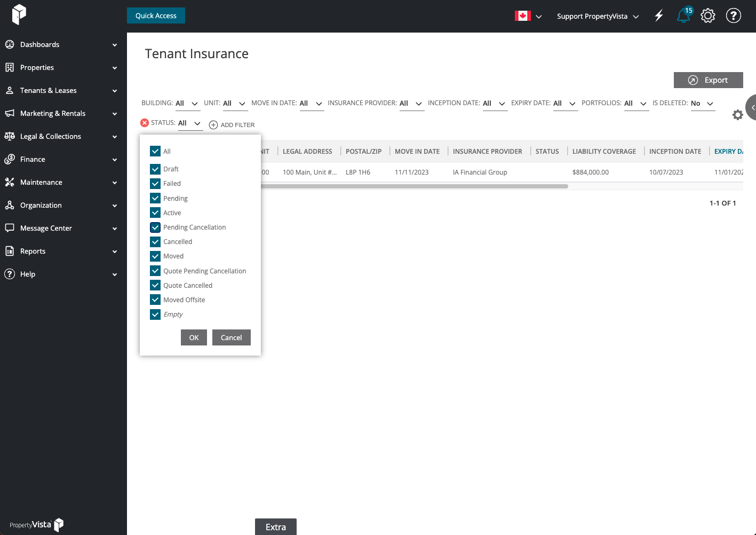Click the Extra button at bottom
The height and width of the screenshot is (535, 756).
tap(276, 526)
